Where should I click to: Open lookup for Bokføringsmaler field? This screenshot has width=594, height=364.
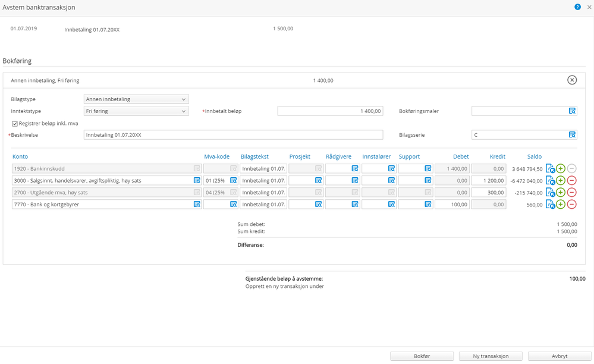tap(572, 111)
